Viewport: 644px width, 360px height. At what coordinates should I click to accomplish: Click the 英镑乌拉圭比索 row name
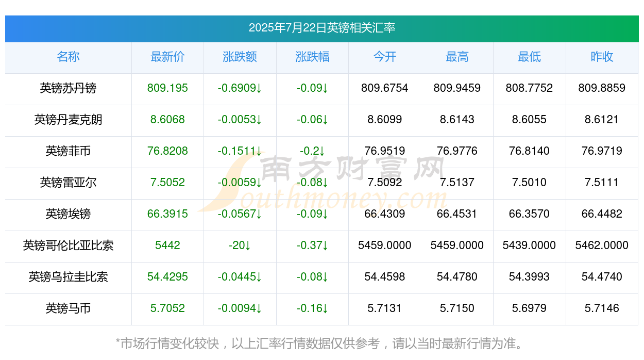pyautogui.click(x=68, y=277)
